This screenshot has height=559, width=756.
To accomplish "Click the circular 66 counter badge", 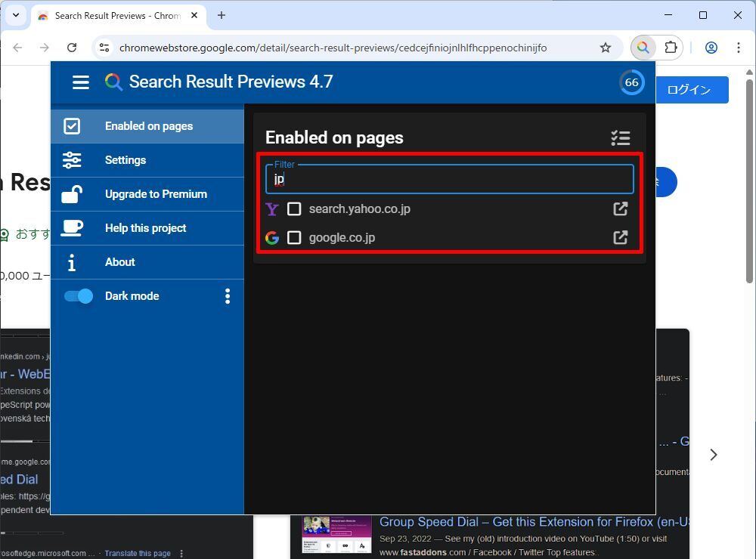I will pyautogui.click(x=631, y=82).
